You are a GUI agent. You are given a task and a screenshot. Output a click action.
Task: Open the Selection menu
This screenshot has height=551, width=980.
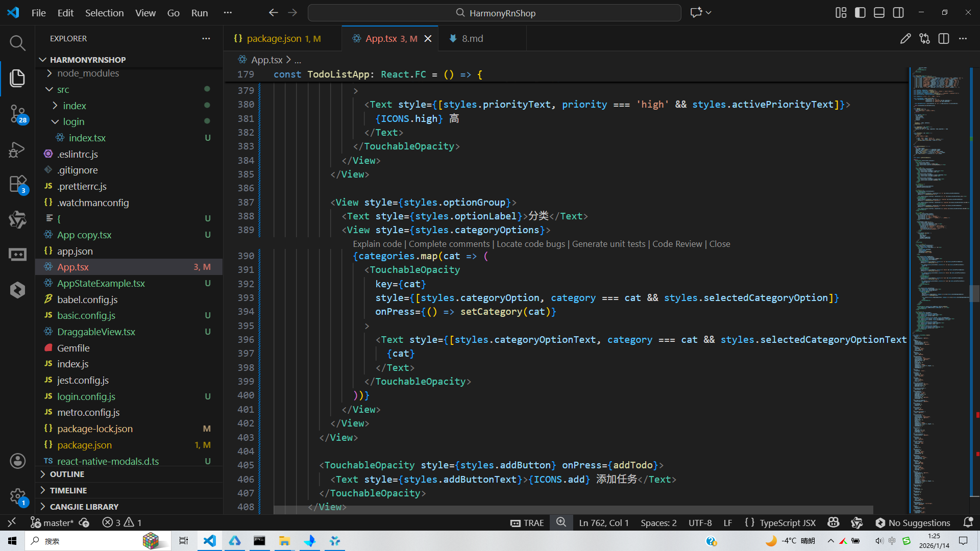[104, 13]
